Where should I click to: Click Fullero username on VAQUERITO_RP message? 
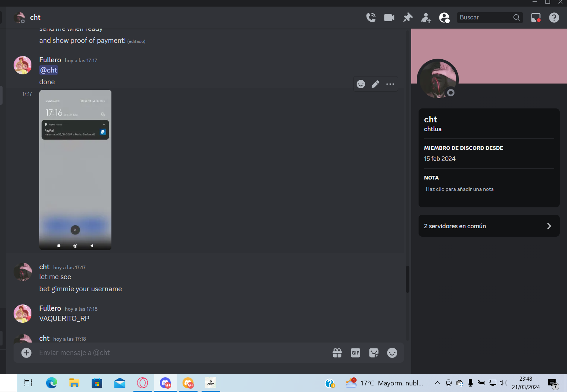50,308
